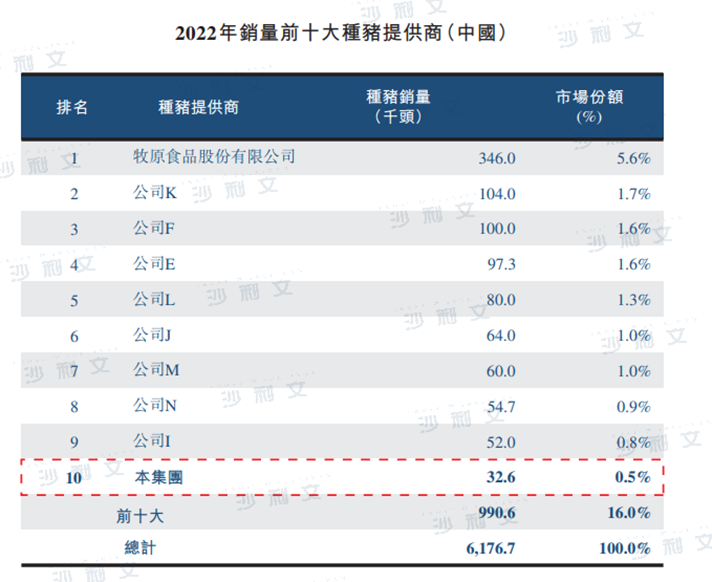This screenshot has height=582, width=712.
Task: Click the sales value 32.6
Action: point(501,477)
